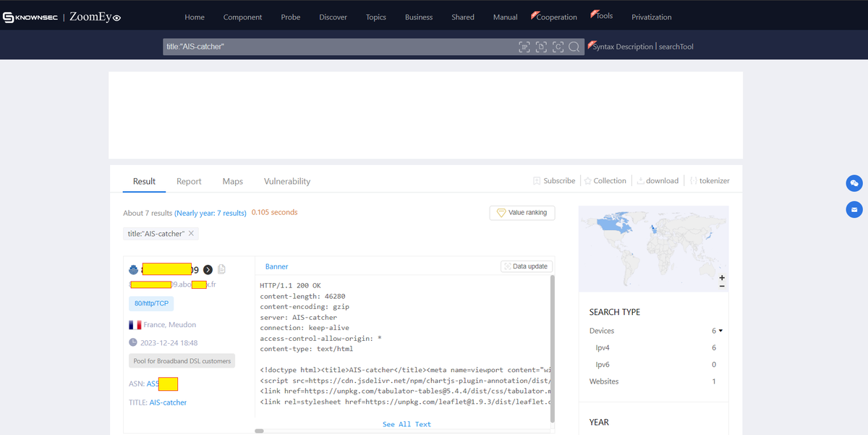Screen dimensions: 868x435
Task: Select the Ipv4 search type filter
Action: [x=603, y=348]
